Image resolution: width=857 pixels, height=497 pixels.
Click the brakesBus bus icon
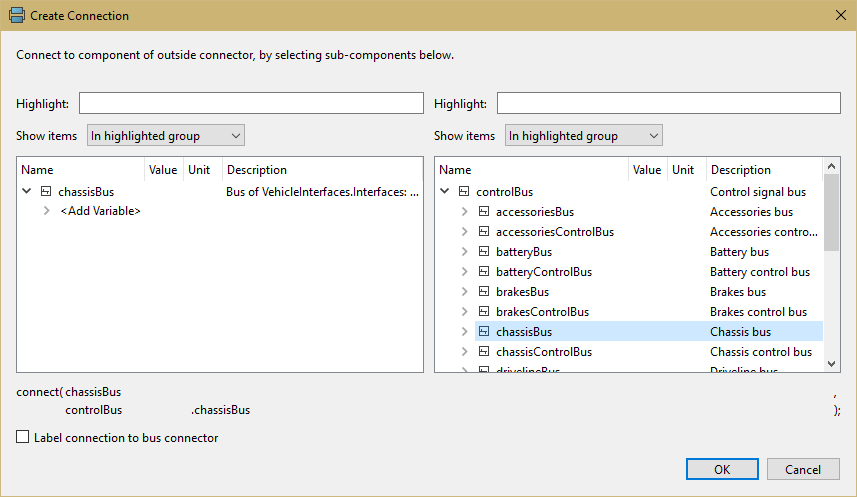(484, 292)
